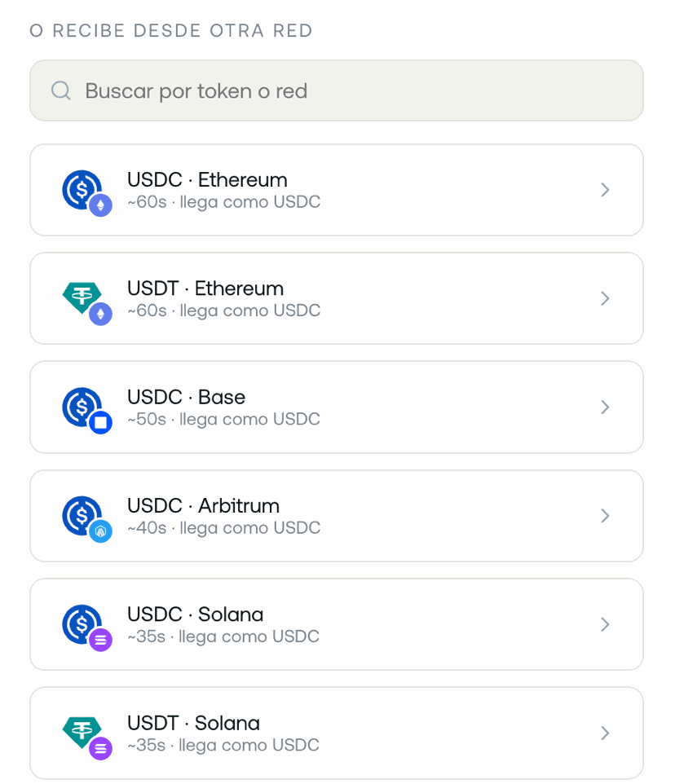Viewport: 675px width, 784px height.
Task: Click the Arbitrum network badge icon
Action: (100, 531)
